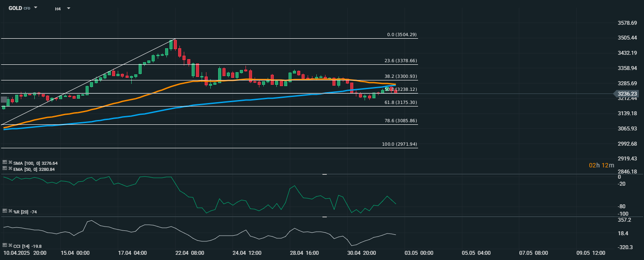Click time axis label 28.04 16:00
This screenshot has height=260, width=644.
pyautogui.click(x=305, y=253)
